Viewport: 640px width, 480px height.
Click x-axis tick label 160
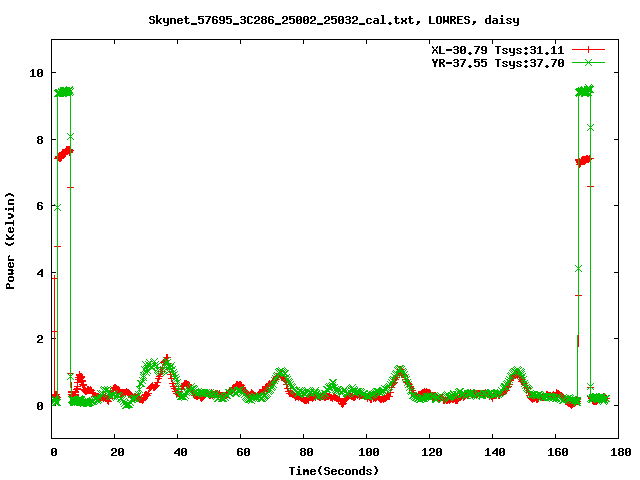[558, 452]
